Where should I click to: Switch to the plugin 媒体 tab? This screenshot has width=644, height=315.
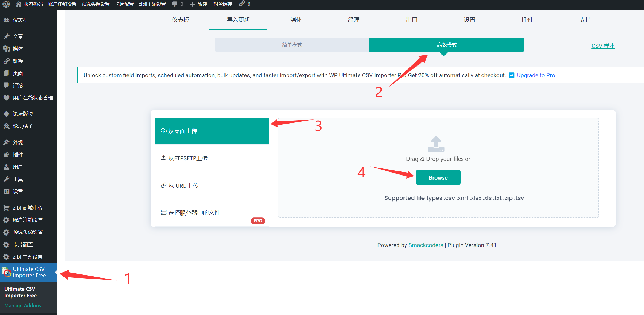(296, 20)
